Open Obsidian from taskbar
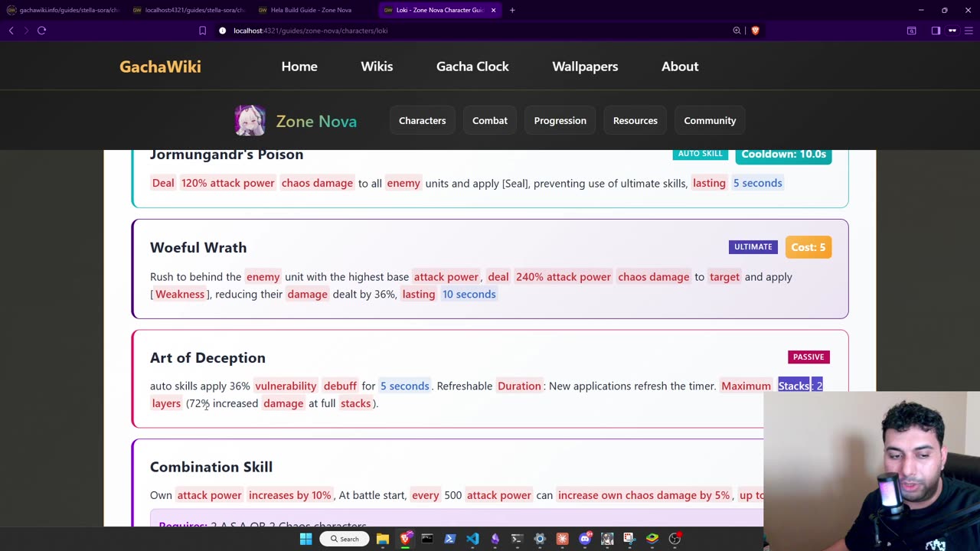This screenshot has height=551, width=980. (x=495, y=539)
